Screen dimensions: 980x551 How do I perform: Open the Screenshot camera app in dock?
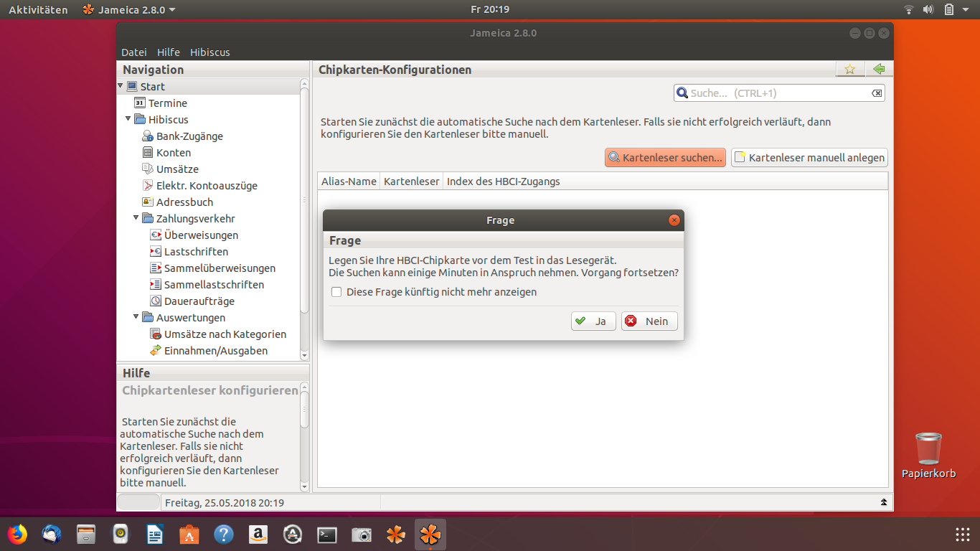[x=362, y=534]
